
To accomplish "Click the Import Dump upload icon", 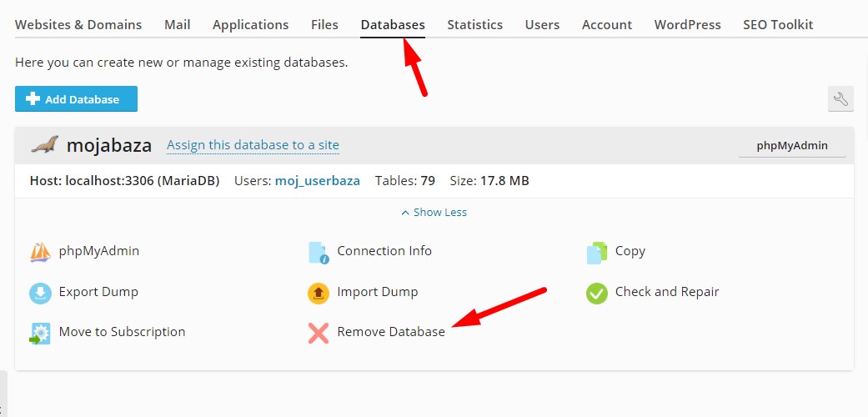I will (x=319, y=293).
